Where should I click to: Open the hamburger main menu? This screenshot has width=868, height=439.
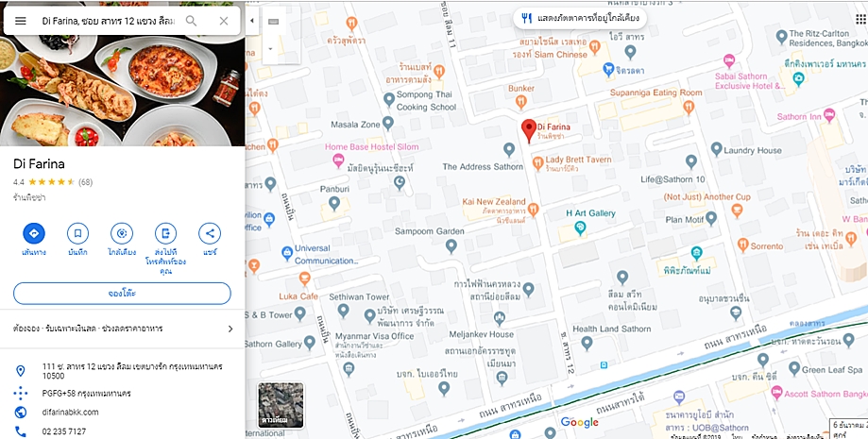click(x=21, y=21)
